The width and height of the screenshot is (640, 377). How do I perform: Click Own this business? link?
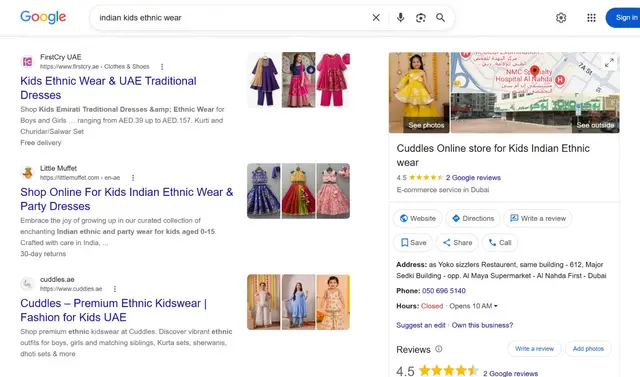482,325
